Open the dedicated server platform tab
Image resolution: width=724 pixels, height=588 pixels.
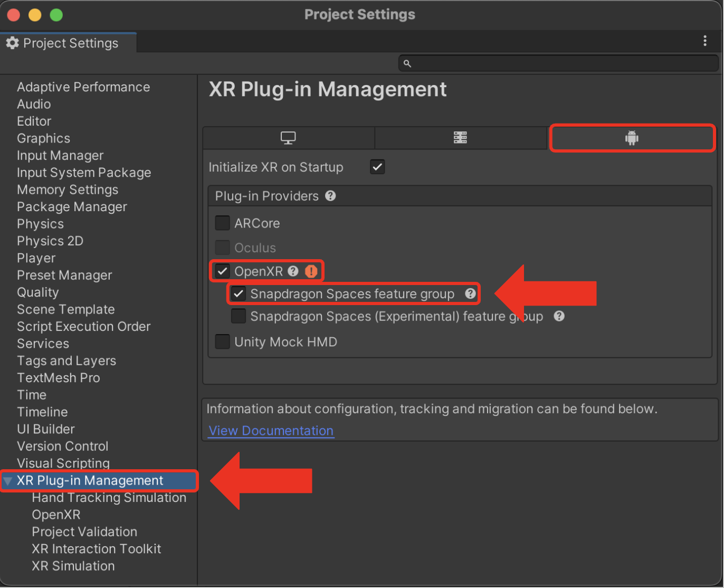[x=460, y=138]
